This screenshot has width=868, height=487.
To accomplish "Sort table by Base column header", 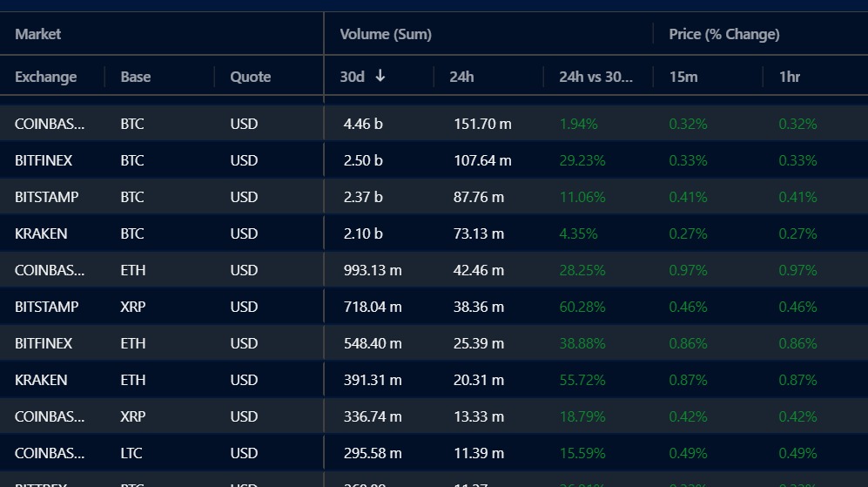I will pos(136,77).
